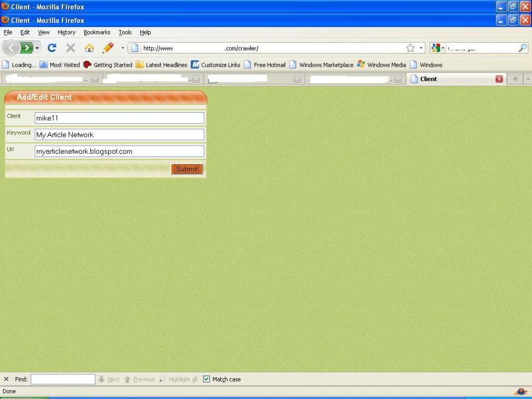Reload the page with the refresh icon
The height and width of the screenshot is (399, 532).
click(x=52, y=48)
